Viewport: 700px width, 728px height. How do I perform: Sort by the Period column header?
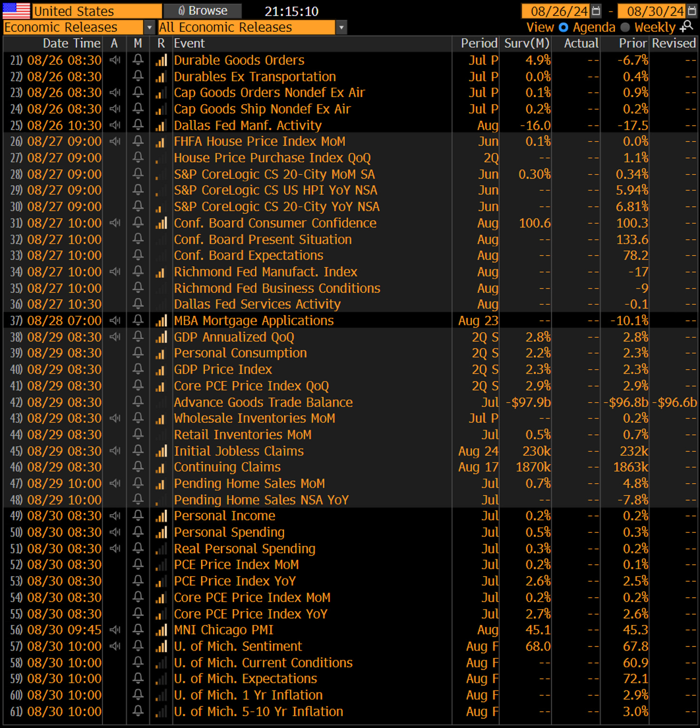(479, 43)
